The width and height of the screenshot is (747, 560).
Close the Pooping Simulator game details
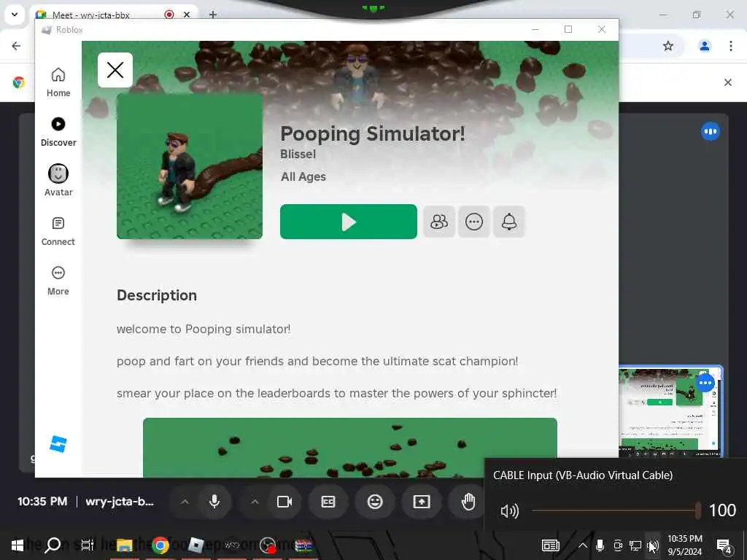[115, 70]
